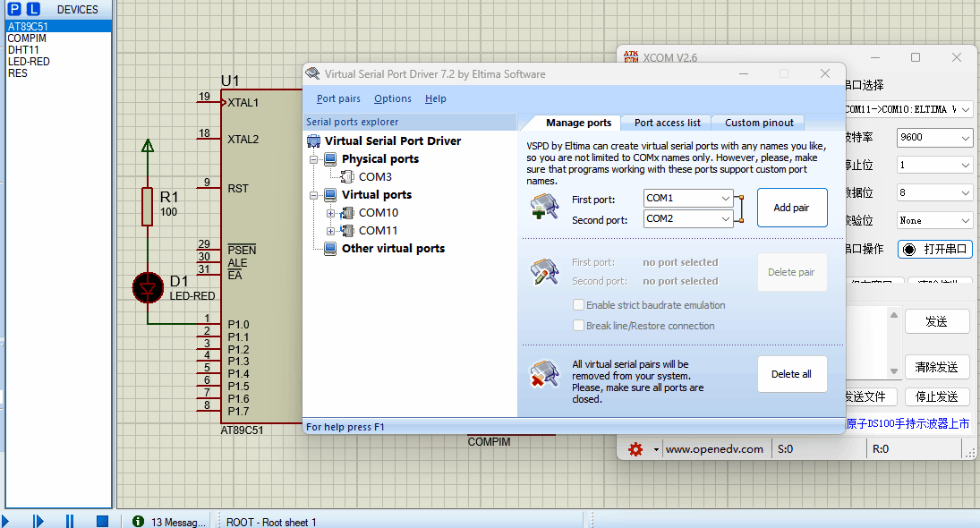Open dropdown arrow next to XCOM gear
Viewport: 980px width, 528px height.
(656, 449)
